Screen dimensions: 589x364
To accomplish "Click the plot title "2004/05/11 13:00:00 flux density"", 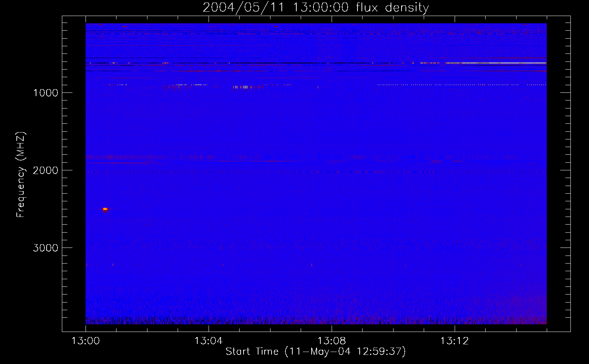I will (316, 7).
